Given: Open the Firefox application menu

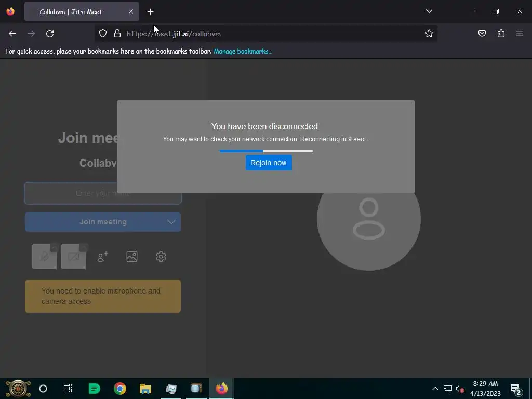Looking at the screenshot, I should pyautogui.click(x=520, y=33).
